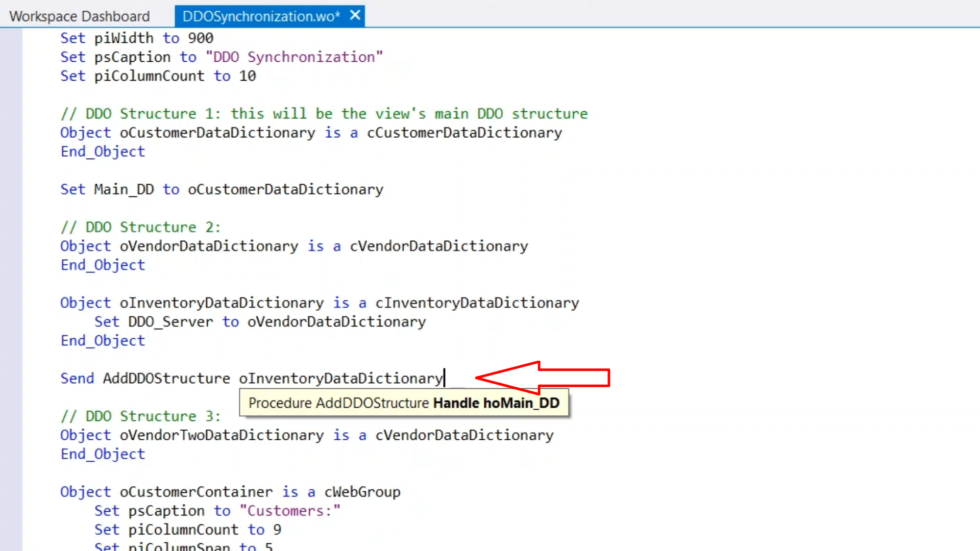Screen dimensions: 980x551
Task: Click the AddDDOStructure parameter tooltip
Action: coord(403,403)
